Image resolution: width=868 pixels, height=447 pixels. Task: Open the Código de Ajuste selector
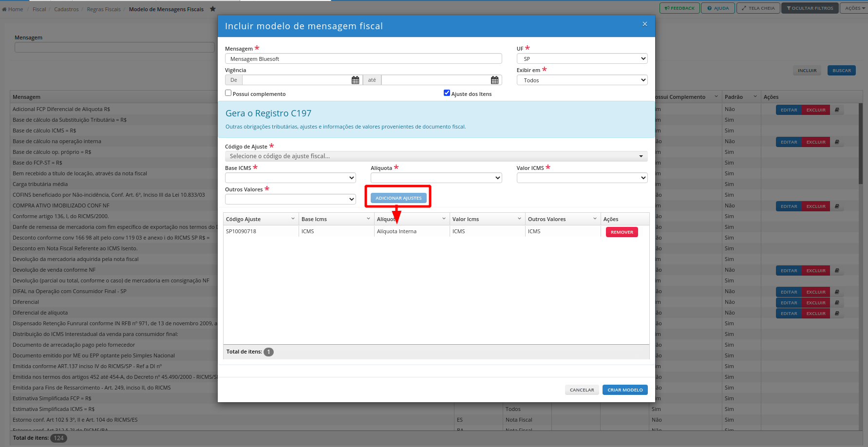436,156
